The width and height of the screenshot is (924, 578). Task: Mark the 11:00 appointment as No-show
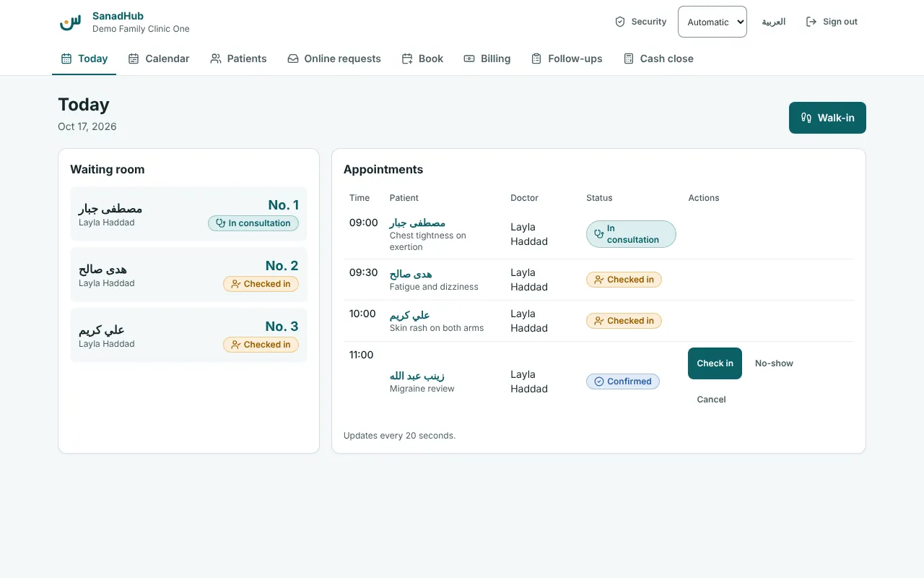click(774, 363)
